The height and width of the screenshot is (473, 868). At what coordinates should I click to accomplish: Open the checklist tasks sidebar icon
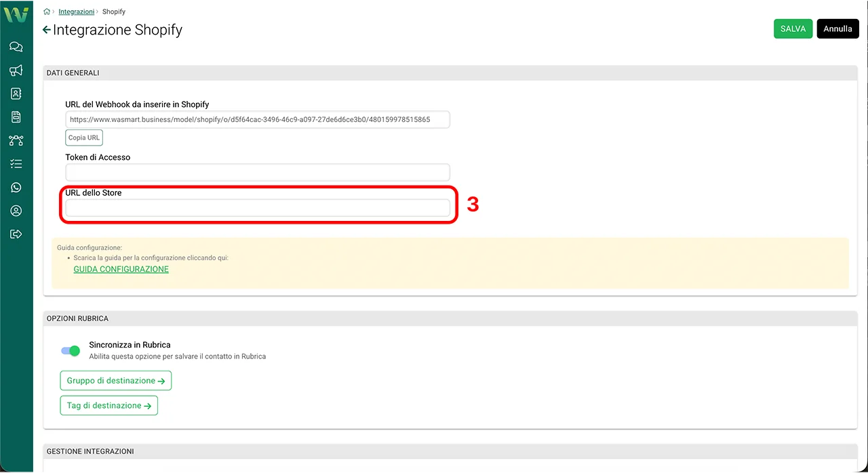16,164
